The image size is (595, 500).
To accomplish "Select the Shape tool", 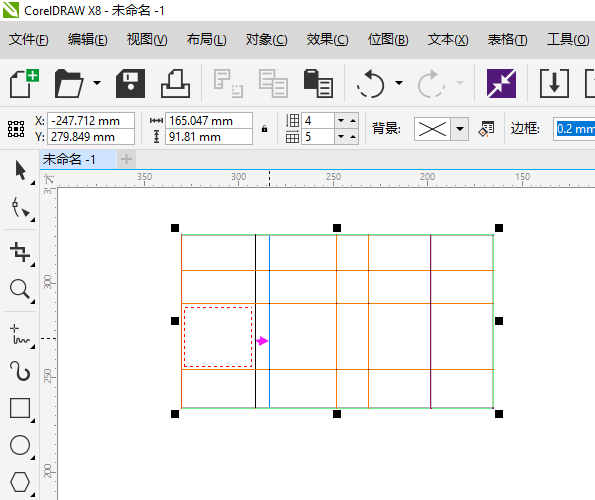I will 20,208.
